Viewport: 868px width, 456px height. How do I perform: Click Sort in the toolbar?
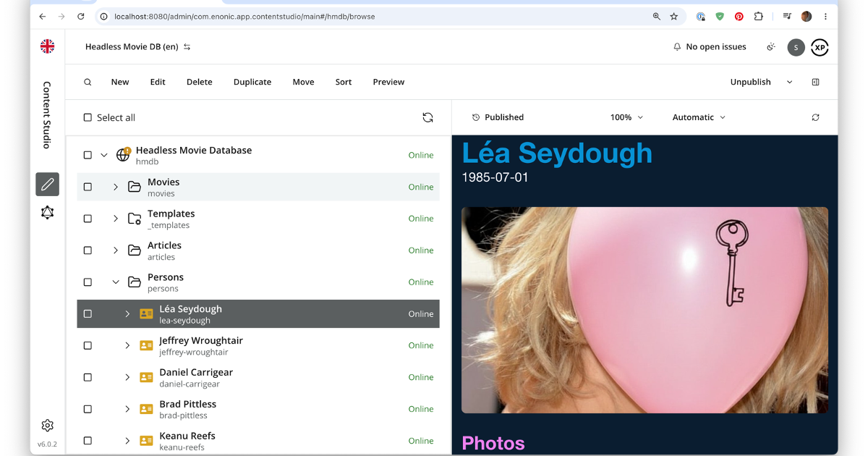click(x=344, y=82)
